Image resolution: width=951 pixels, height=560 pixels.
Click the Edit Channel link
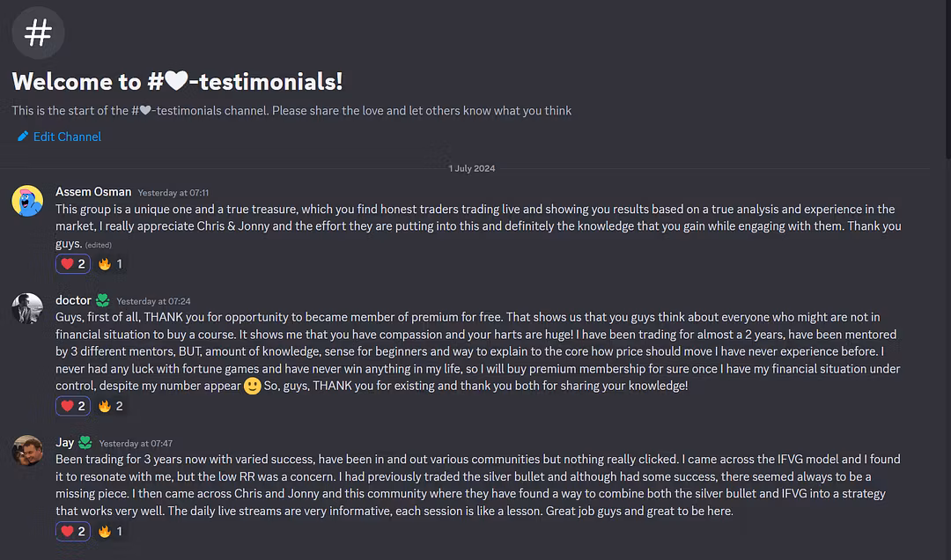coord(67,136)
